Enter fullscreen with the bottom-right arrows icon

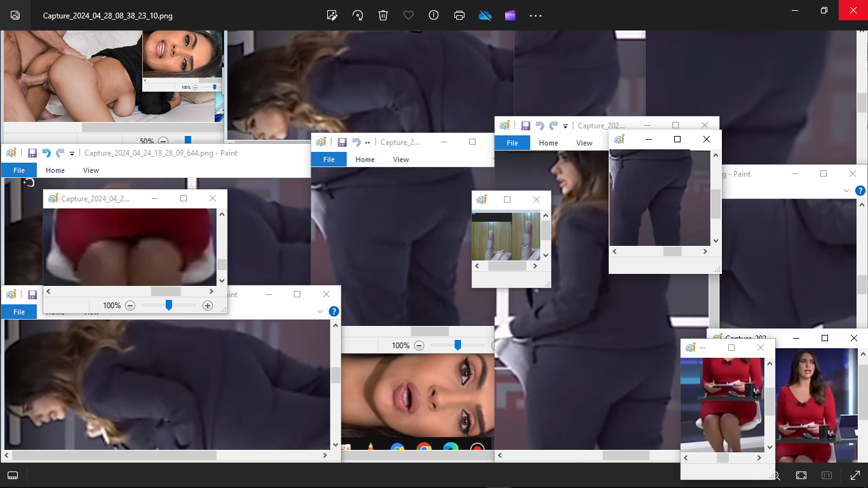pyautogui.click(x=855, y=475)
